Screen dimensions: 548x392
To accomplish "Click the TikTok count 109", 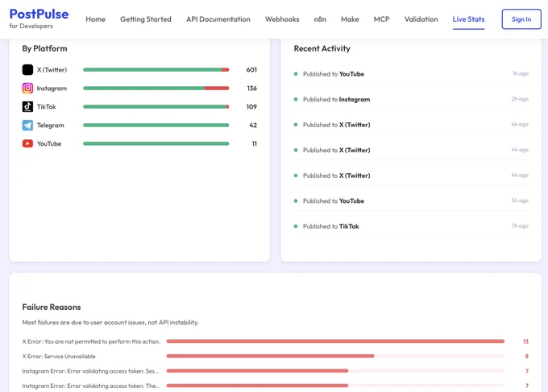I will pos(251,106).
